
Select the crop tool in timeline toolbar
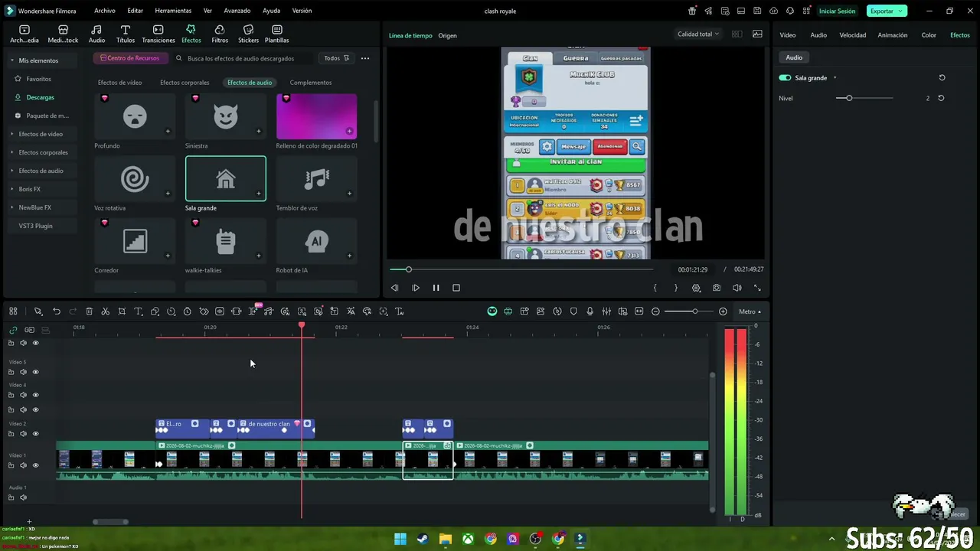[x=122, y=311]
